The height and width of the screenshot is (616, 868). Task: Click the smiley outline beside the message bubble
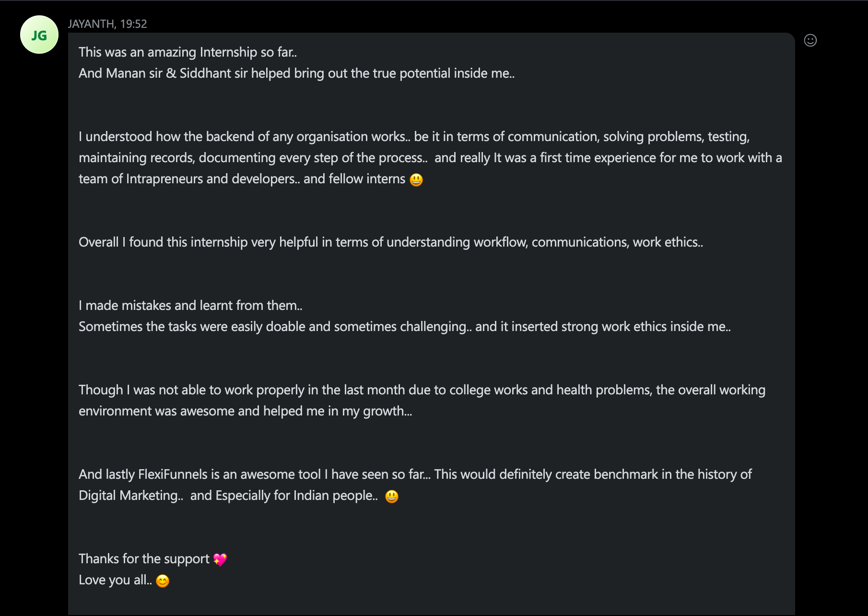coord(810,41)
